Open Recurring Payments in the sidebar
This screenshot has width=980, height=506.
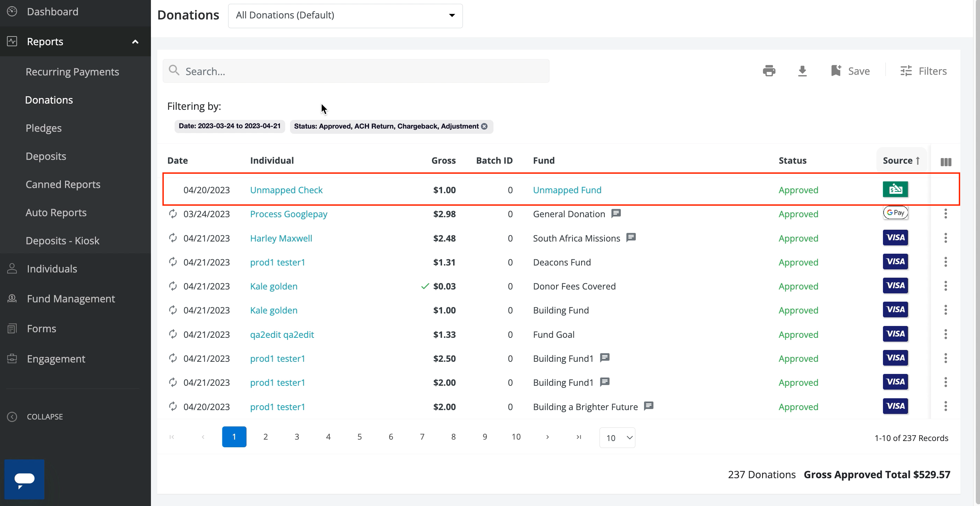72,72
